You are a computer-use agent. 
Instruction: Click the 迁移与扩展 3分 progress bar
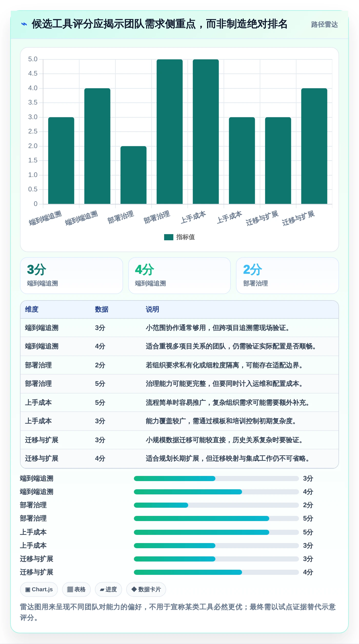point(216,559)
